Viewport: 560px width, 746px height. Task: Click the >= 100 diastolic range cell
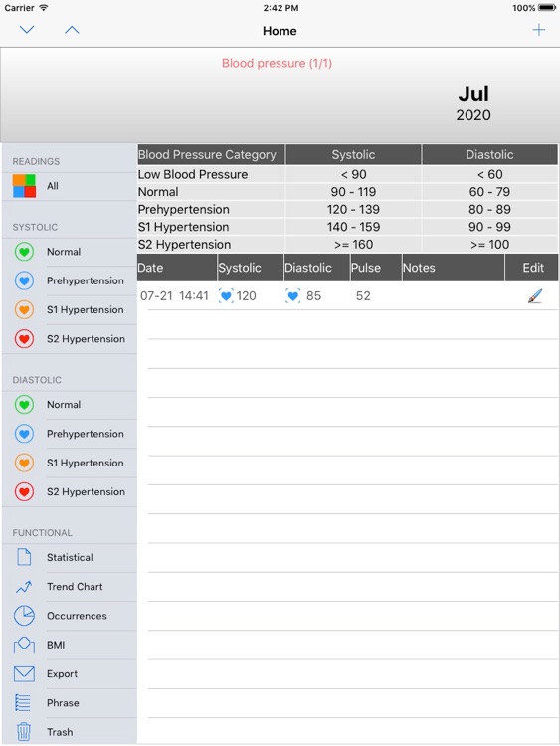click(489, 244)
